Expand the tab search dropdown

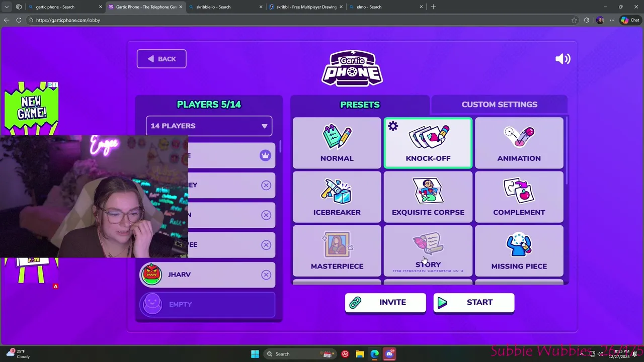(7, 7)
